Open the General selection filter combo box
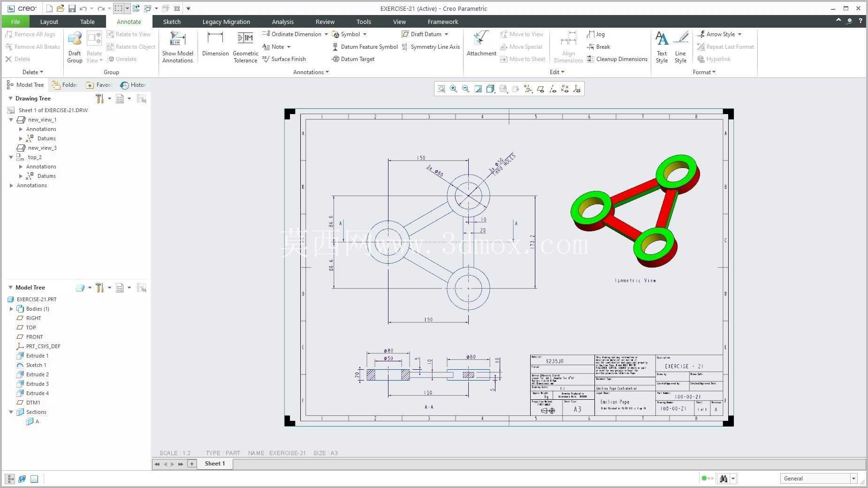This screenshot has height=488, width=868. coord(819,479)
